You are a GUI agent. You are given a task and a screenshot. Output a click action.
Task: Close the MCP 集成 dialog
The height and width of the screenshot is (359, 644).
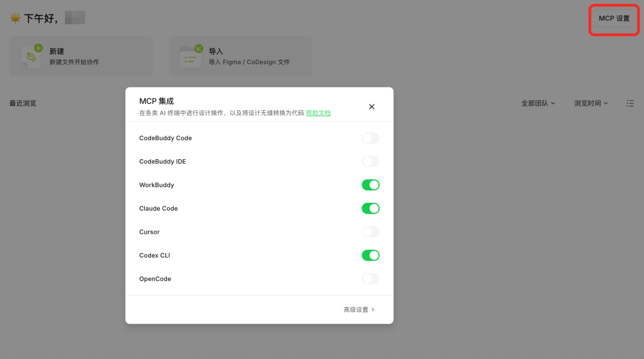[371, 107]
